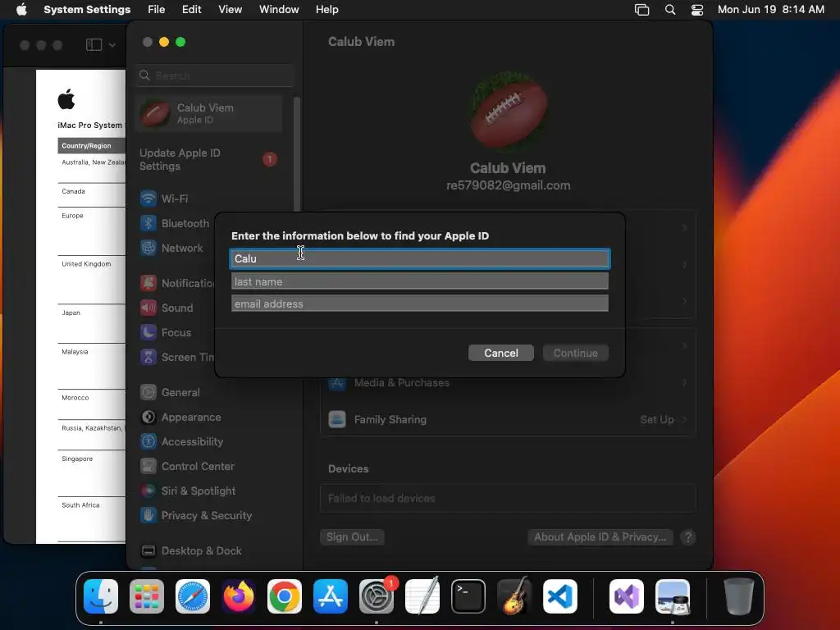
Task: Open the sidebar options dropdown in background window
Action: (x=112, y=45)
